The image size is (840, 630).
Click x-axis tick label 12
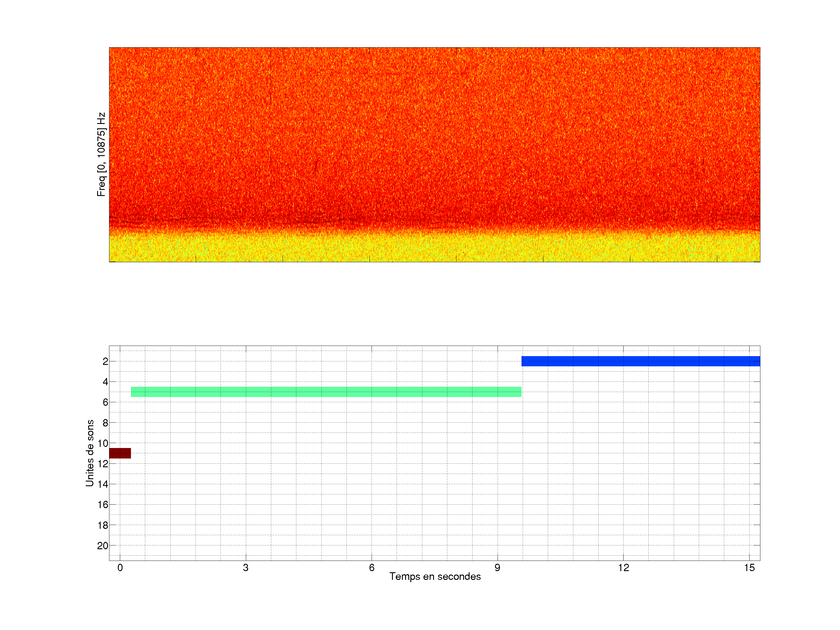(623, 568)
